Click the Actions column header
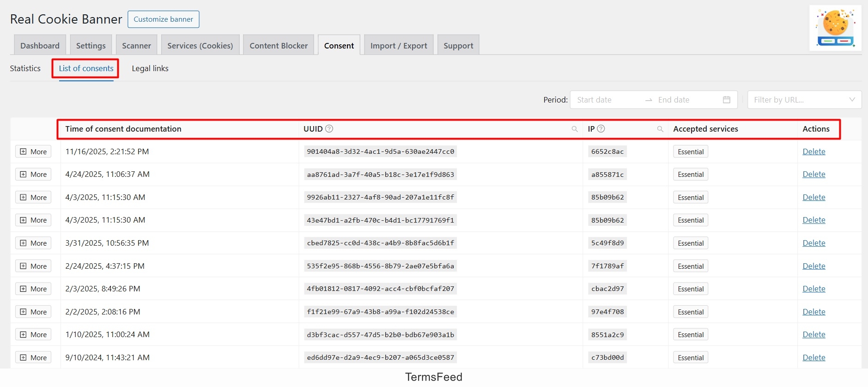868x387 pixels. (816, 129)
